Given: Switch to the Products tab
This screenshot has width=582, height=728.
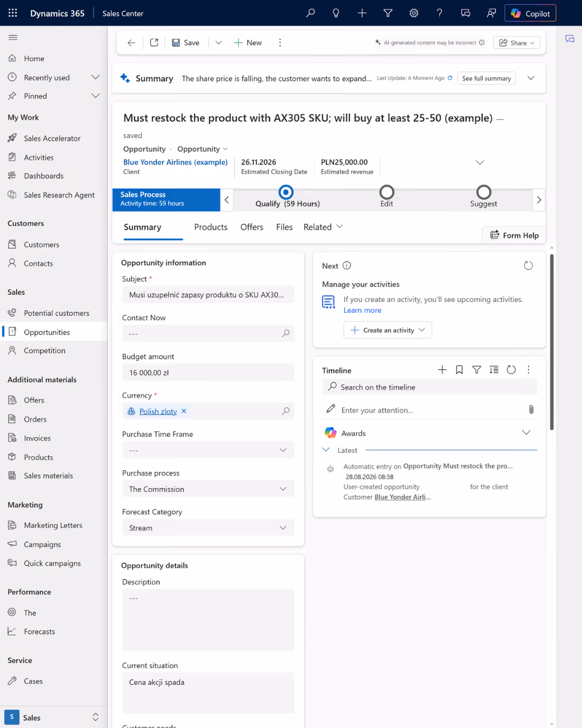Looking at the screenshot, I should coord(211,227).
